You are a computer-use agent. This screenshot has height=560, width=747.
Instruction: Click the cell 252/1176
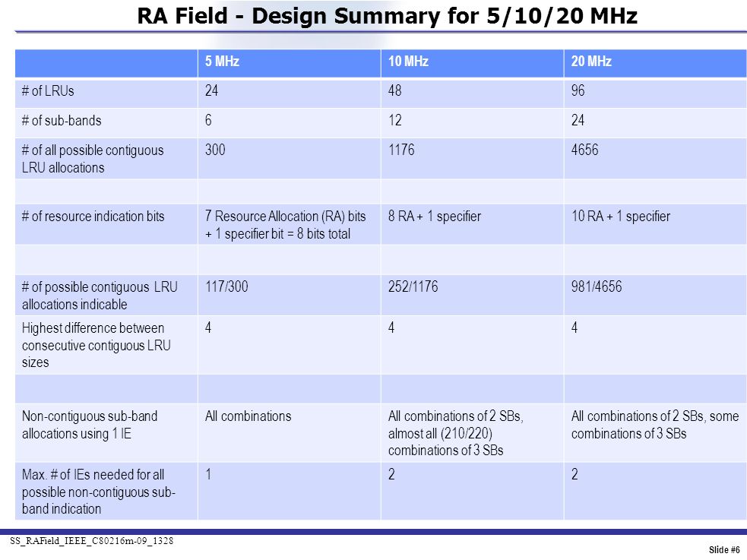[x=472, y=295]
